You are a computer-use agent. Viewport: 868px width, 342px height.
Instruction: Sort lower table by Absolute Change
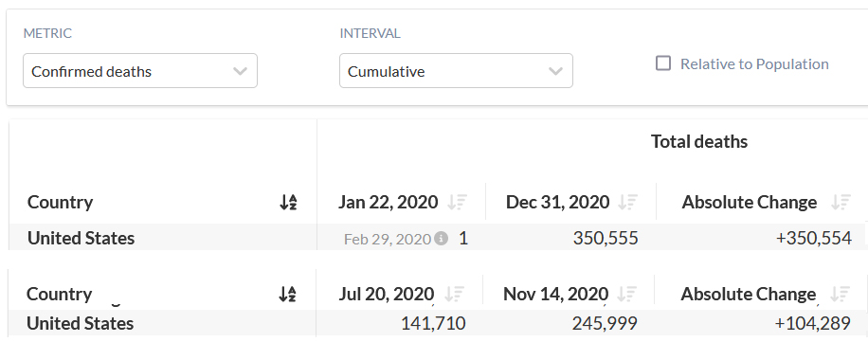(840, 295)
